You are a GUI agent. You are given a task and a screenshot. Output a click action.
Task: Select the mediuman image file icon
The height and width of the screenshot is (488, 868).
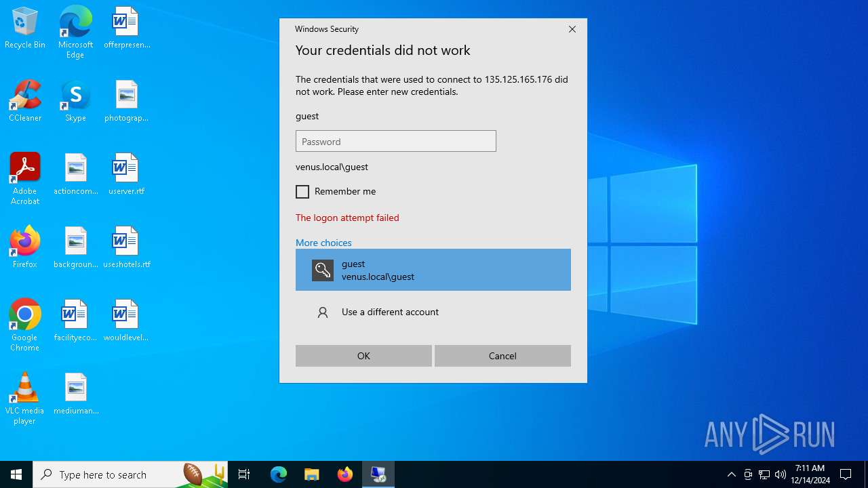point(76,394)
